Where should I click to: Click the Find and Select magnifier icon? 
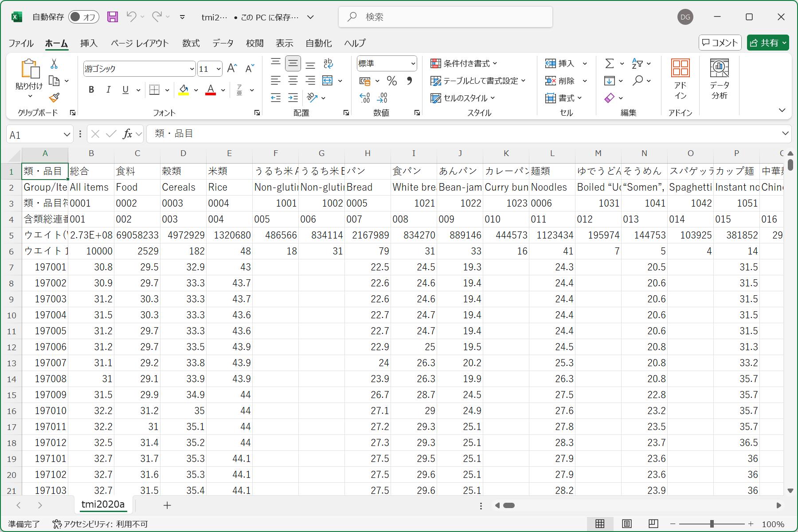pos(638,81)
